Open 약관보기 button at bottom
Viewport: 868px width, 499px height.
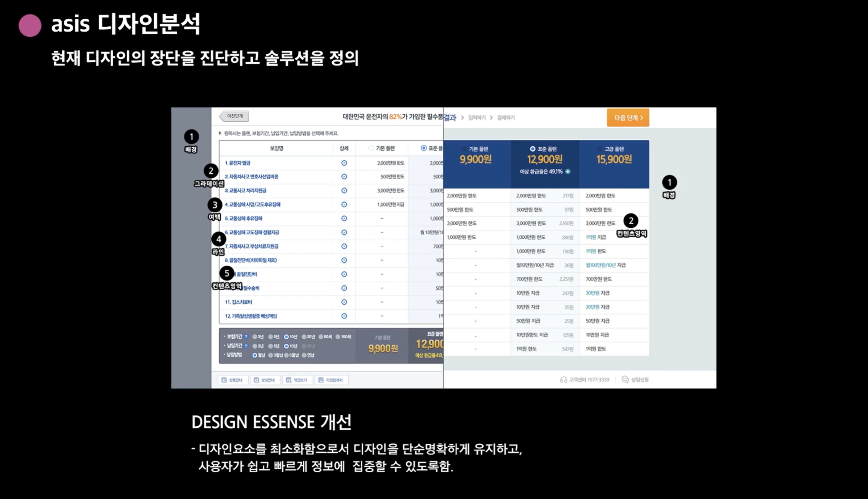[297, 380]
